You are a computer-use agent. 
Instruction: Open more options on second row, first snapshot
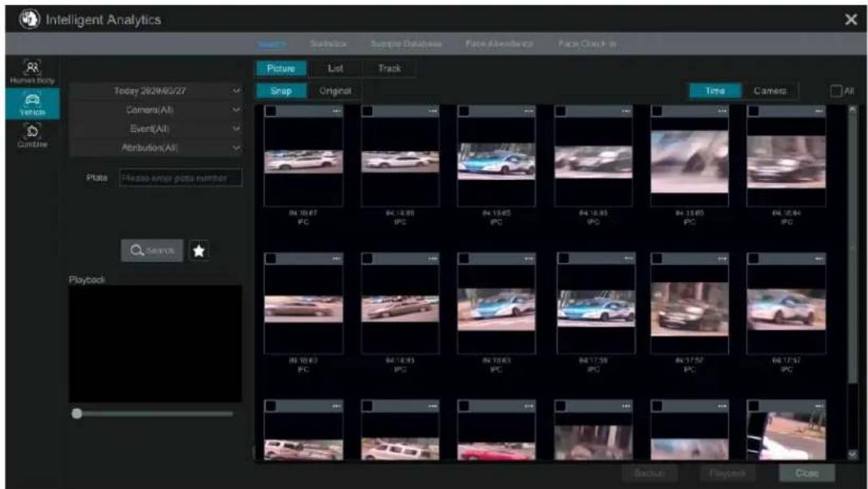(x=336, y=259)
